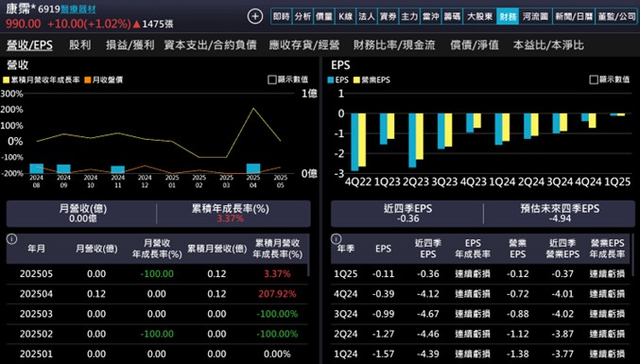640x364 pixels.
Task: Open the 河流圖 tab
Action: click(x=535, y=17)
